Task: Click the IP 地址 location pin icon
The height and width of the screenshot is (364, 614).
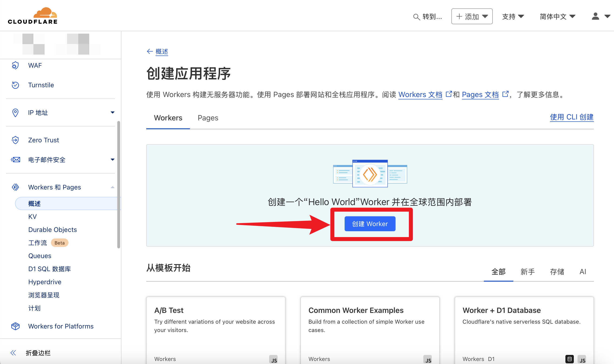Action: 15,113
